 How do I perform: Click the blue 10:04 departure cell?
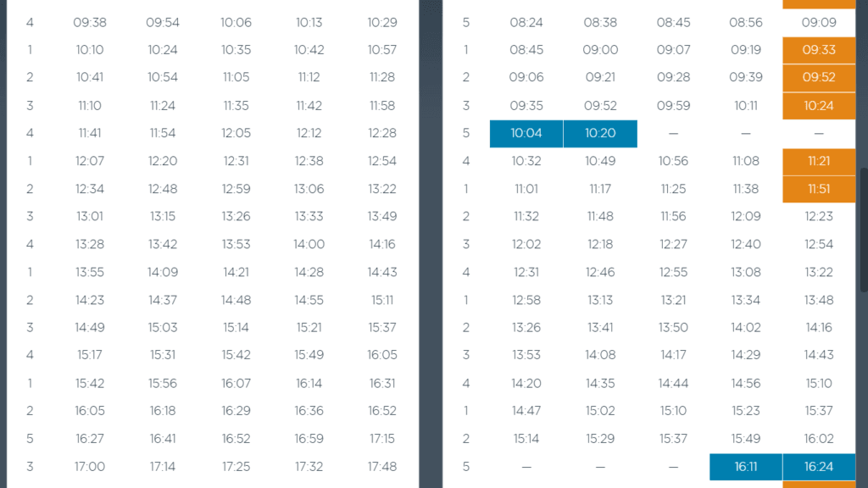[x=526, y=133]
